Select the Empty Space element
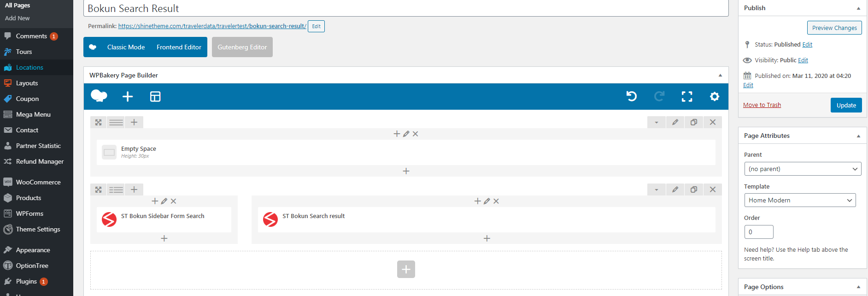This screenshot has width=868, height=296. 406,152
